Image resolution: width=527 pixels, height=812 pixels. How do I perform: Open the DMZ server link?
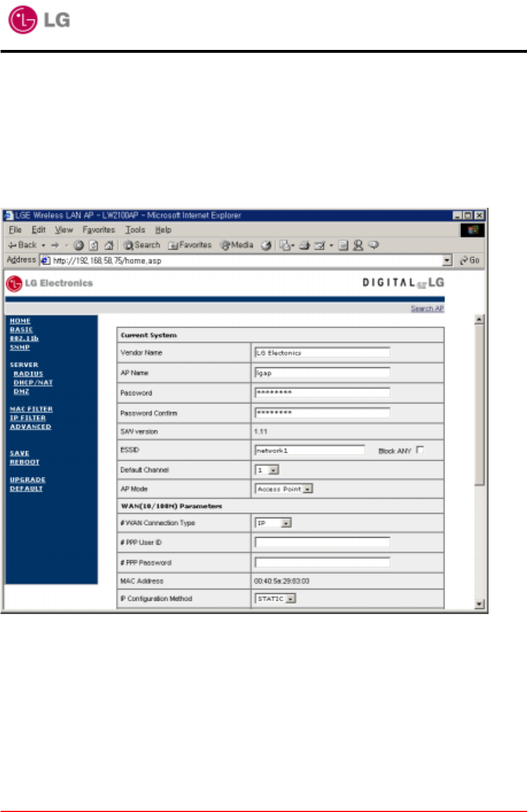coord(21,391)
